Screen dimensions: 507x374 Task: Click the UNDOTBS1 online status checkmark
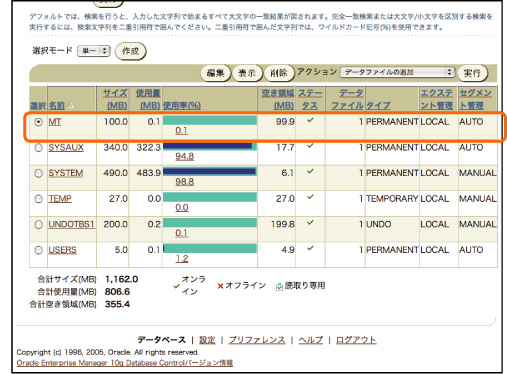click(310, 222)
